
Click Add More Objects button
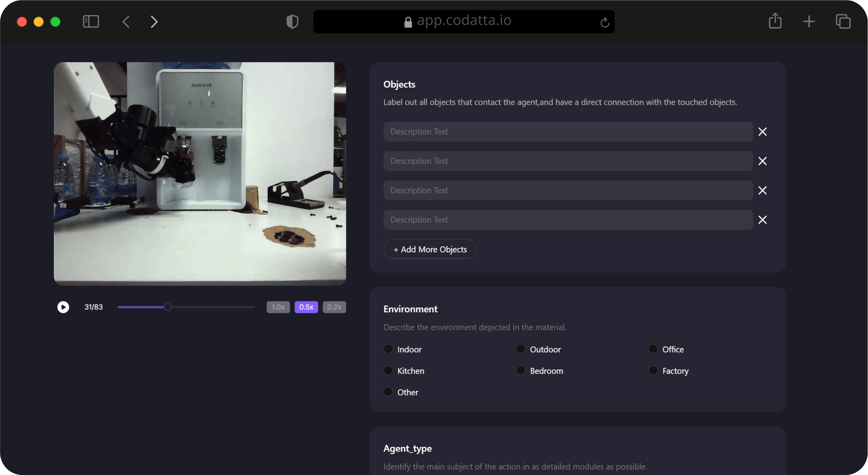430,249
